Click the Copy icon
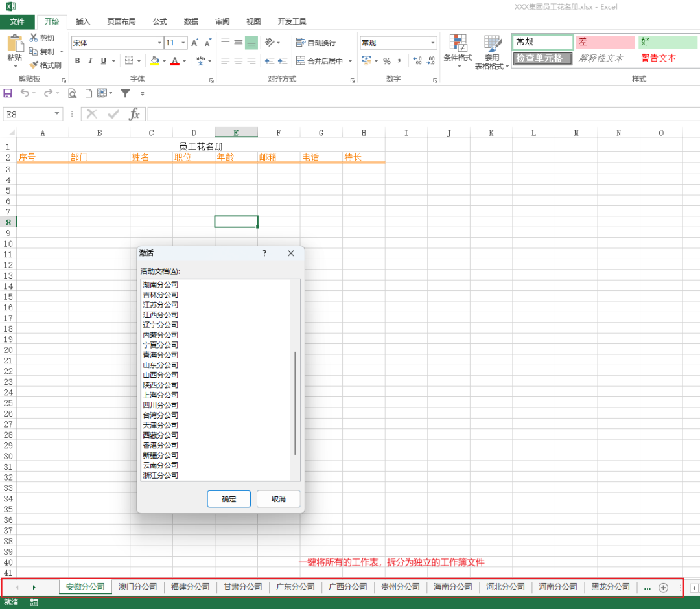Screen dimensions: 700x609 [34, 51]
